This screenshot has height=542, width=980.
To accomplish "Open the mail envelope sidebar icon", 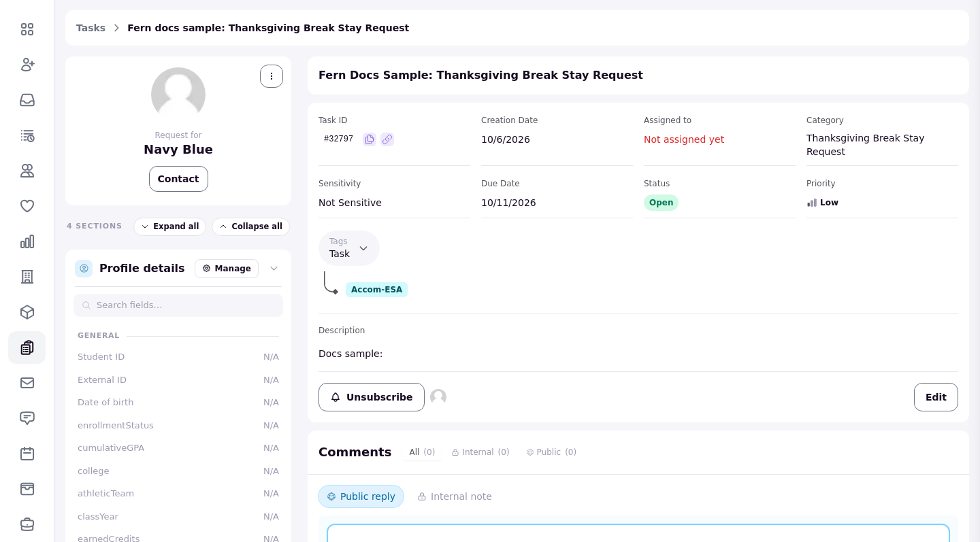I will pos(27,383).
